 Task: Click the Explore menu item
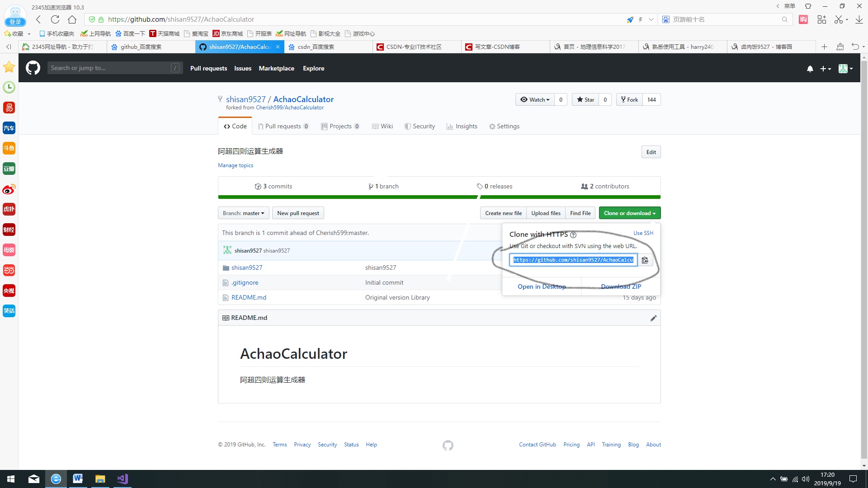pyautogui.click(x=313, y=68)
